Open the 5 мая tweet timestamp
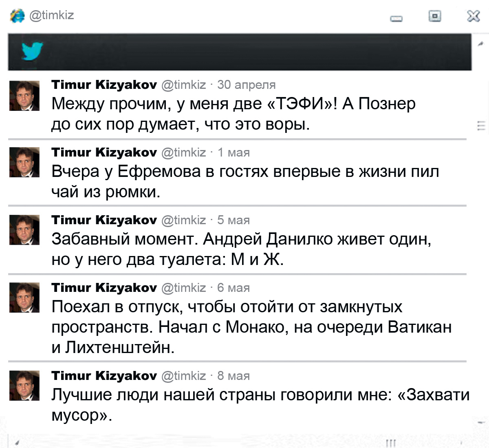 [233, 220]
